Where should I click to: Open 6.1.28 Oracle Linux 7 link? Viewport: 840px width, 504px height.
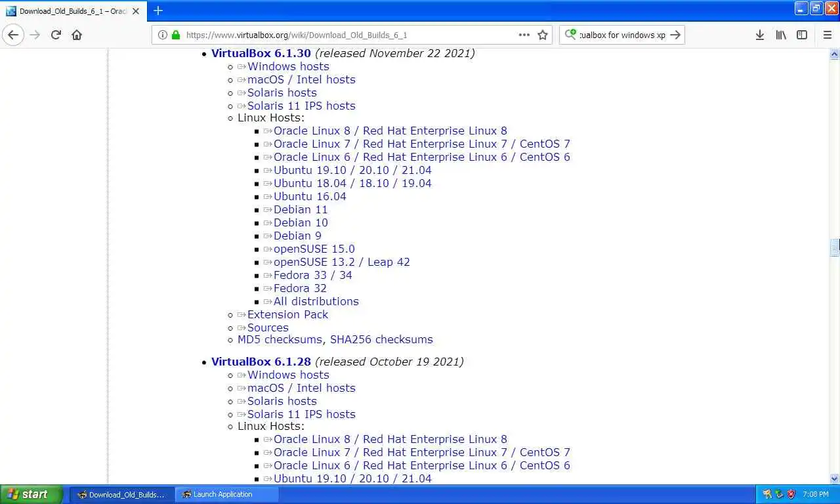pyautogui.click(x=422, y=452)
